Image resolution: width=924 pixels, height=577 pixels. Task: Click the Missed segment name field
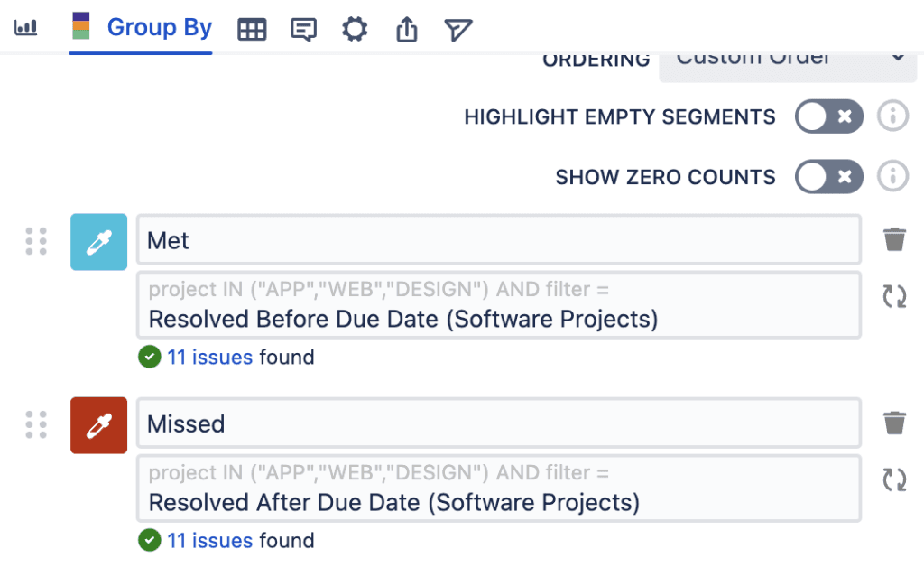click(x=498, y=424)
